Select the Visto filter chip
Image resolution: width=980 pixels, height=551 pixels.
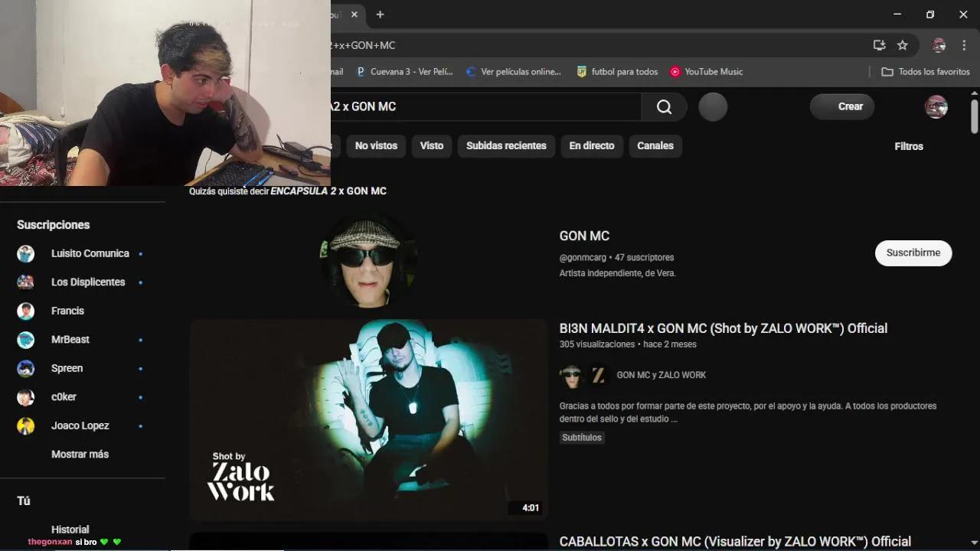432,146
